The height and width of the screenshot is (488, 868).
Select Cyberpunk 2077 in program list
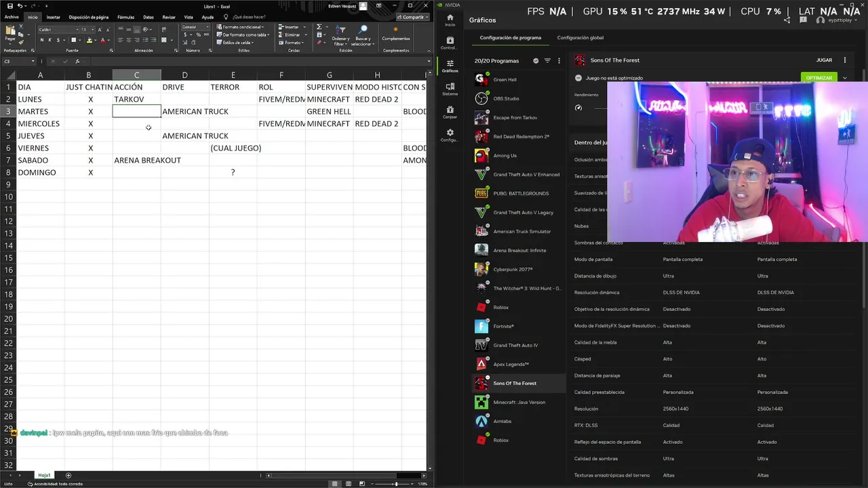coord(519,270)
